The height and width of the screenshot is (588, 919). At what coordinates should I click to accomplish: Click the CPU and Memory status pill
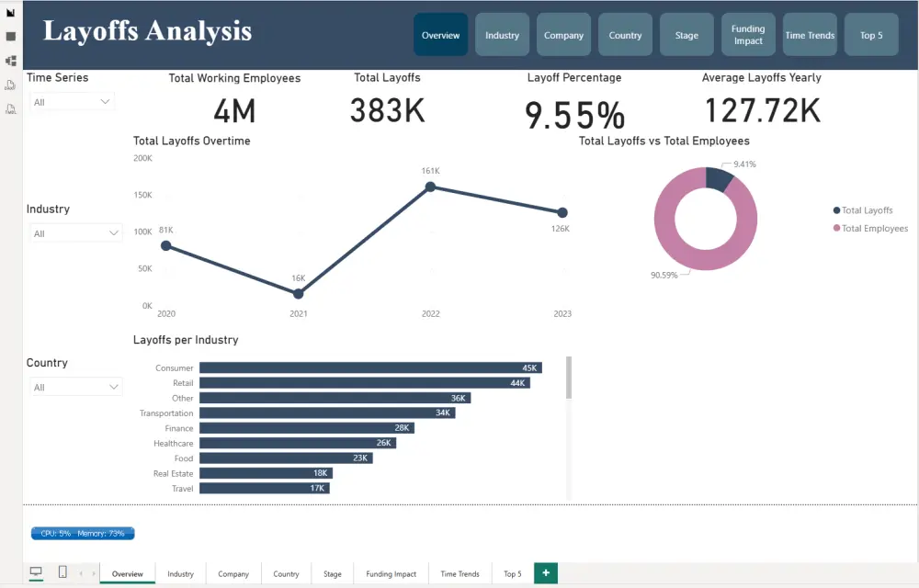[x=82, y=533]
